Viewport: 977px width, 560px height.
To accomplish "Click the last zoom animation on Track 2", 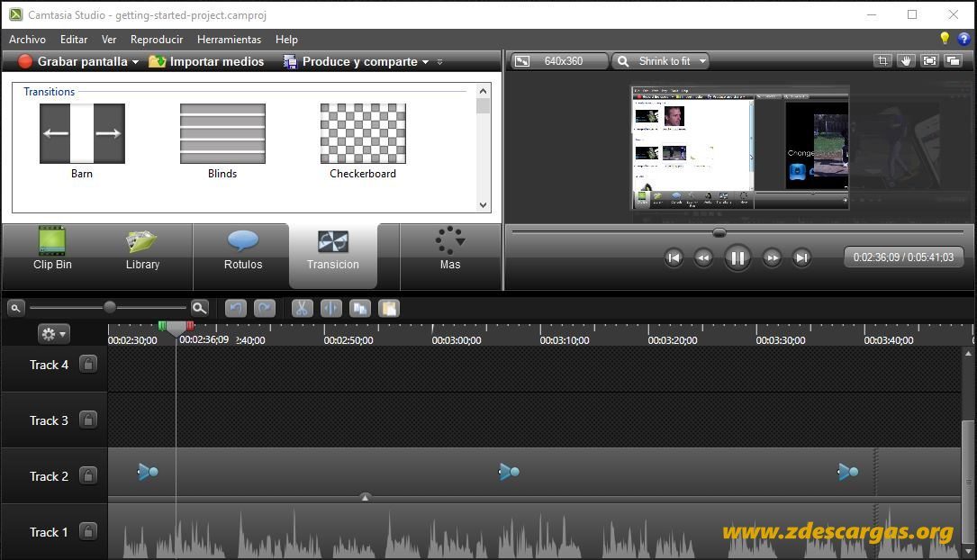I will (x=848, y=472).
